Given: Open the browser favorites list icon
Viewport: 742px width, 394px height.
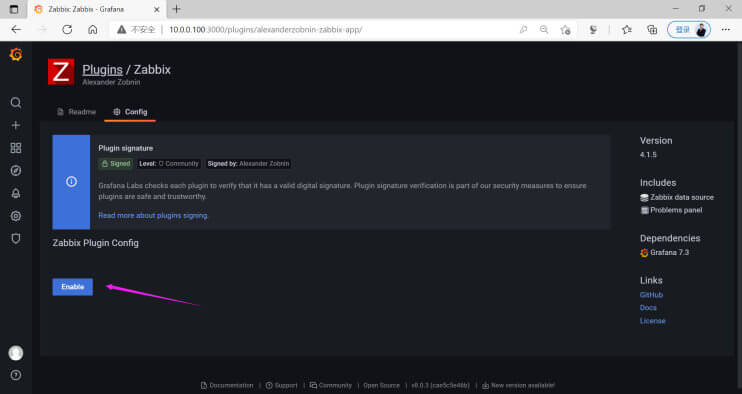Looking at the screenshot, I should point(627,29).
